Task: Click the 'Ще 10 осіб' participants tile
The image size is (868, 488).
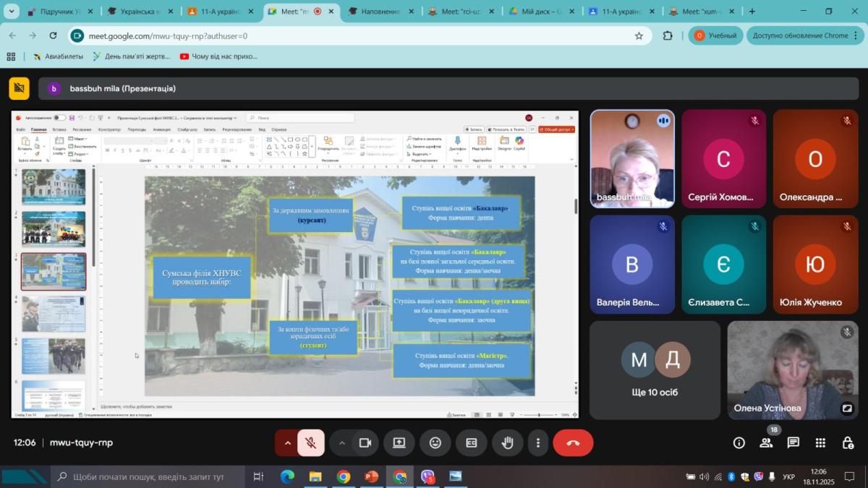Action: [655, 370]
